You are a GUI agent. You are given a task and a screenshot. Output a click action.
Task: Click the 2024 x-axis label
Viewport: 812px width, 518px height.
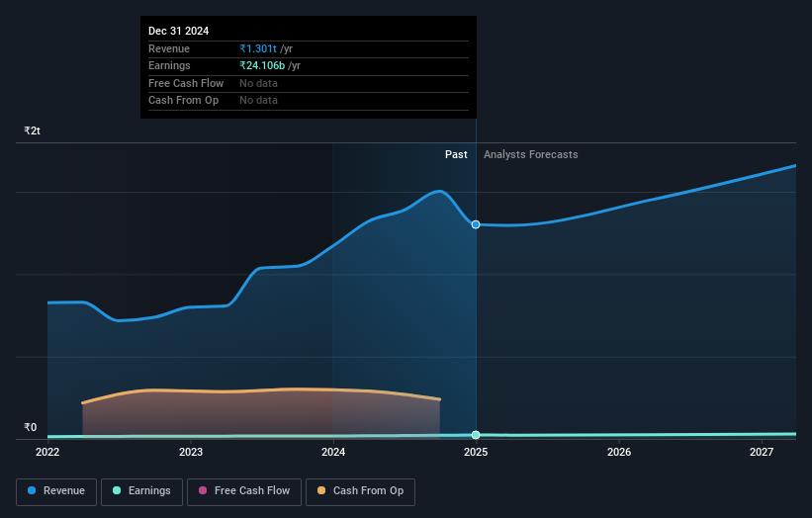(333, 453)
